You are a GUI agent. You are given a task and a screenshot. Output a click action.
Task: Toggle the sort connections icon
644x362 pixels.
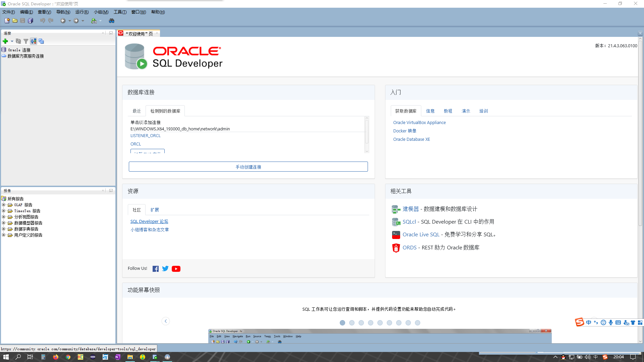(34, 41)
